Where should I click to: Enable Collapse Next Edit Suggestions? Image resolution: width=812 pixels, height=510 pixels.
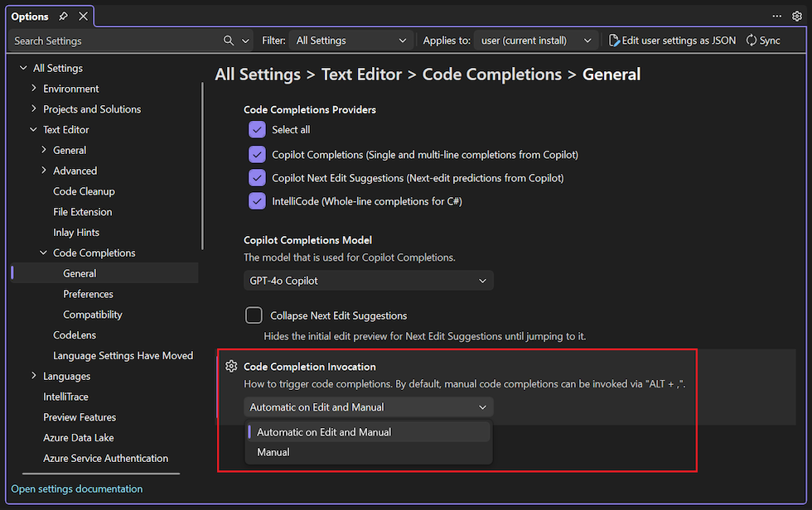[253, 315]
